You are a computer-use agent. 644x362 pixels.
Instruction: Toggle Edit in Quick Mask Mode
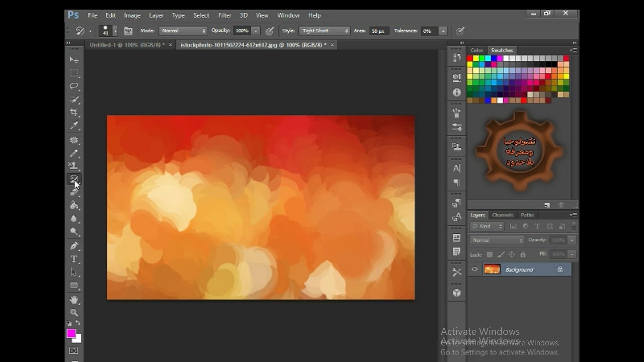point(74,350)
